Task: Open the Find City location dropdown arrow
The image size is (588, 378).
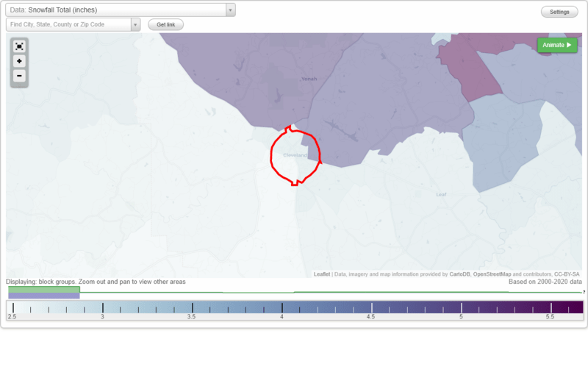Action: 135,25
